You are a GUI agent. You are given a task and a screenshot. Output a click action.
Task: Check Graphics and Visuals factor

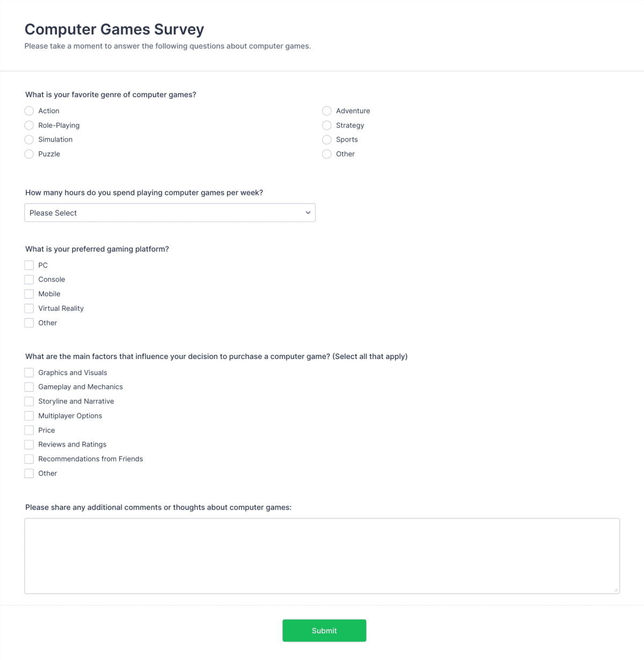(29, 372)
